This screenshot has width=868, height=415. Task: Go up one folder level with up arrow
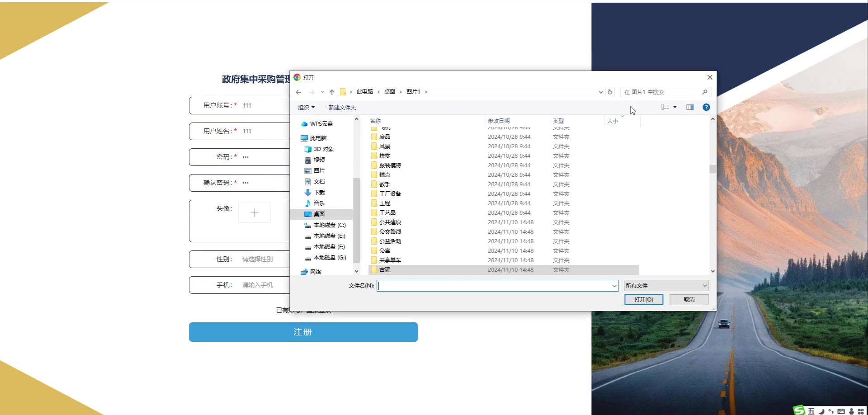(332, 92)
